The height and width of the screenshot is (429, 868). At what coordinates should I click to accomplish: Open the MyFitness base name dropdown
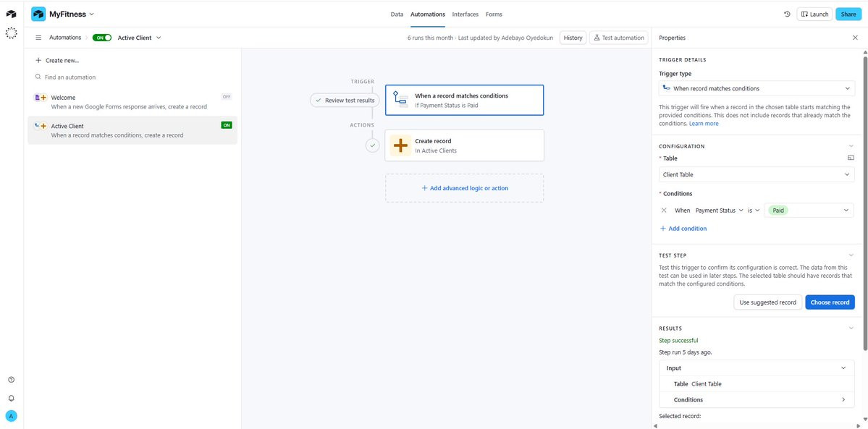click(x=72, y=14)
